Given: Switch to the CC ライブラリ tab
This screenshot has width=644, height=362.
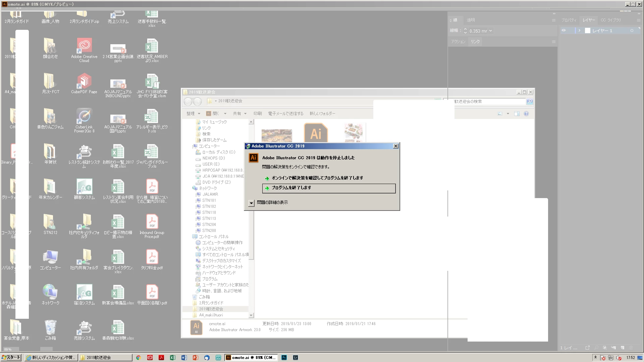Looking at the screenshot, I should pyautogui.click(x=611, y=20).
